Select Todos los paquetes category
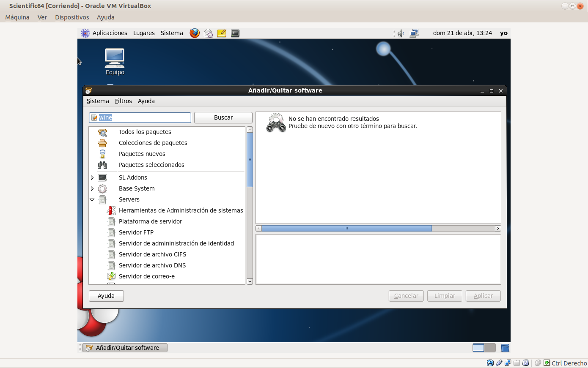This screenshot has height=368, width=588. point(145,132)
